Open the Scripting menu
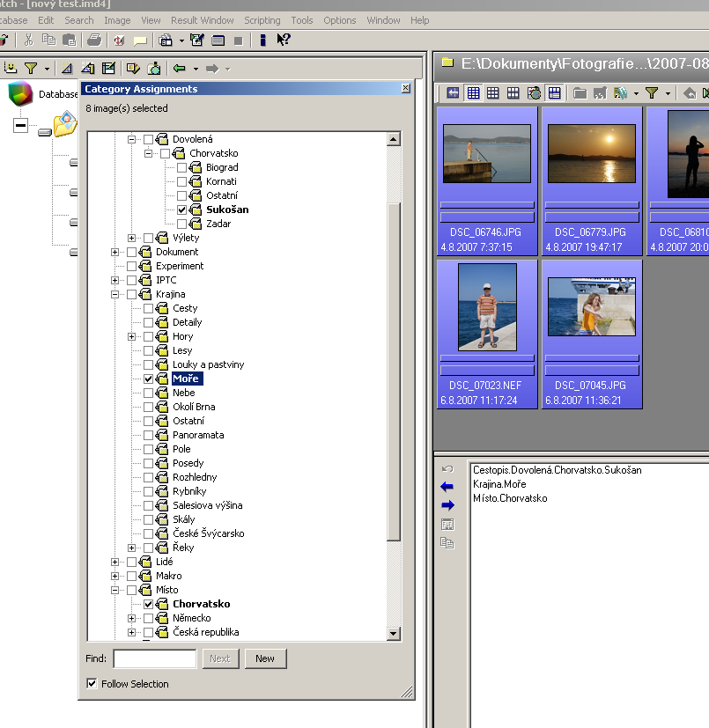This screenshot has height=728, width=709. [x=262, y=20]
